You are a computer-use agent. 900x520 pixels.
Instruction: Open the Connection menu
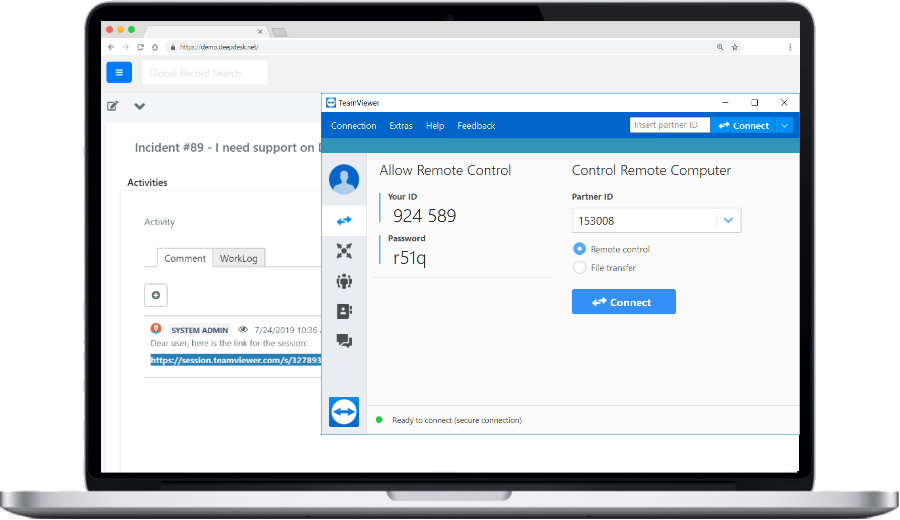[x=354, y=126]
